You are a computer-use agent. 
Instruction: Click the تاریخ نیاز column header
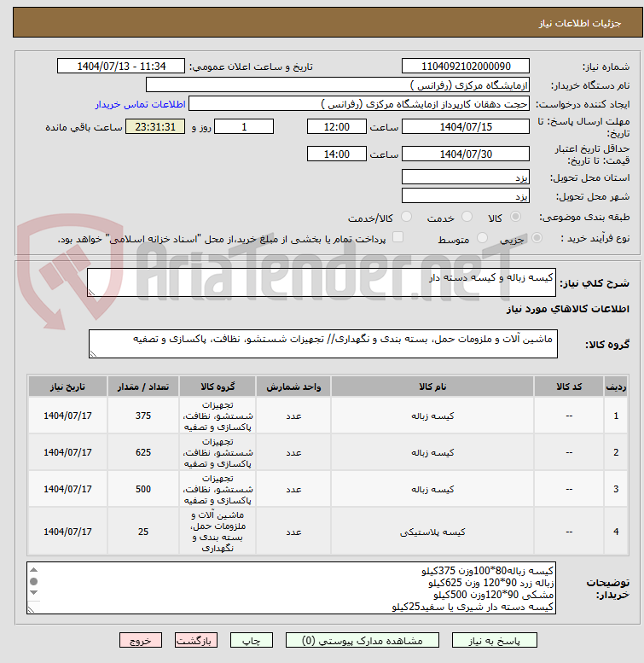pos(67,387)
